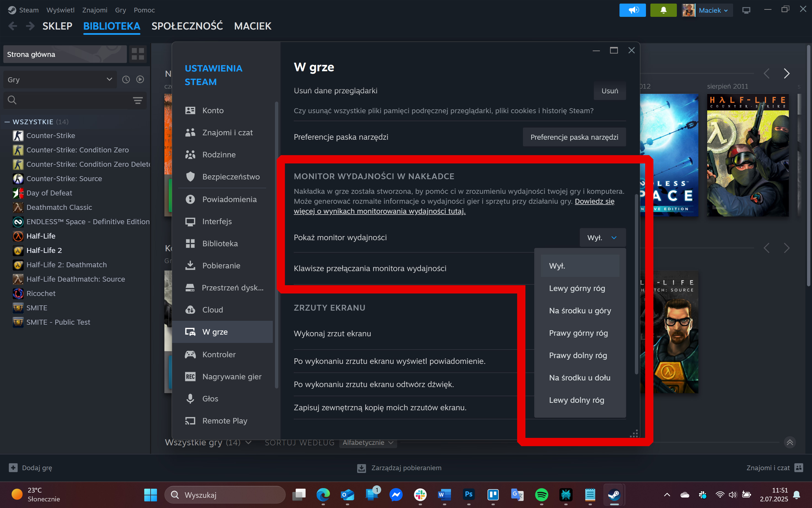
Task: Click the navigation forward arrow
Action: pyautogui.click(x=30, y=26)
